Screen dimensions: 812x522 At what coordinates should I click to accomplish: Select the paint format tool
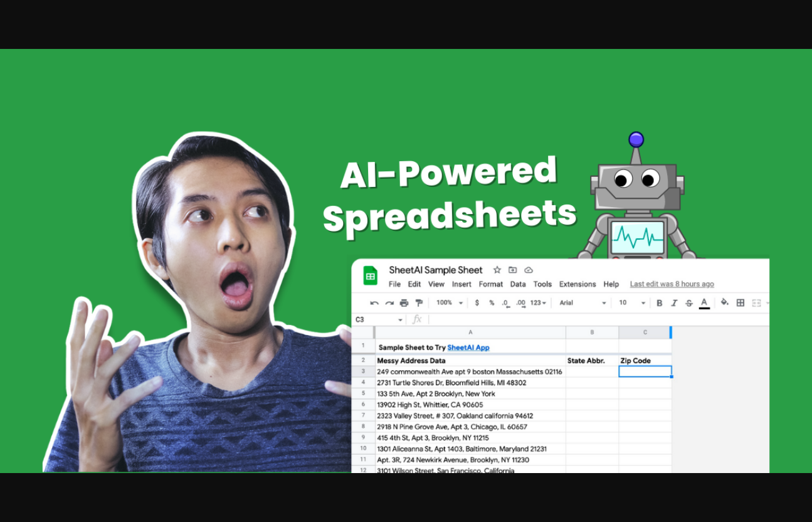[x=419, y=303]
